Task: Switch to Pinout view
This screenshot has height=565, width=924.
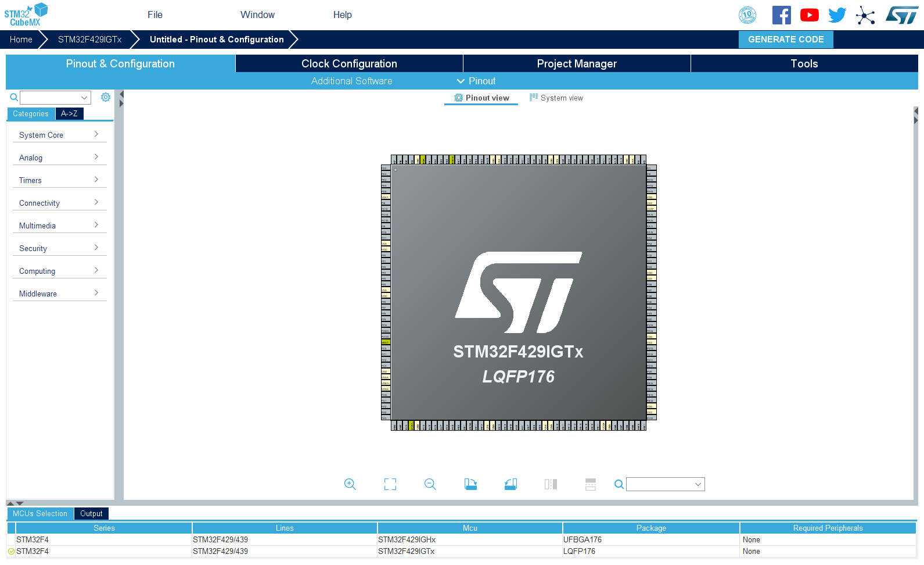Action: [x=481, y=98]
